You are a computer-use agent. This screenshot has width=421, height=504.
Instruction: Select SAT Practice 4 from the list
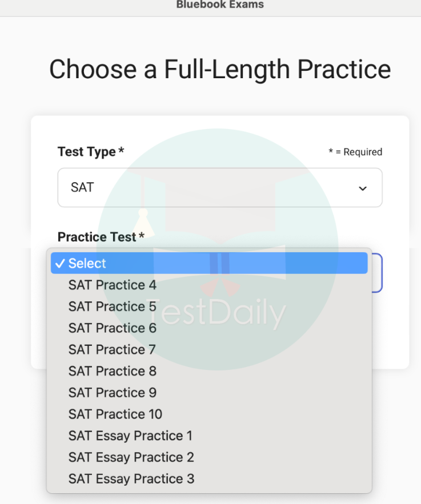113,285
